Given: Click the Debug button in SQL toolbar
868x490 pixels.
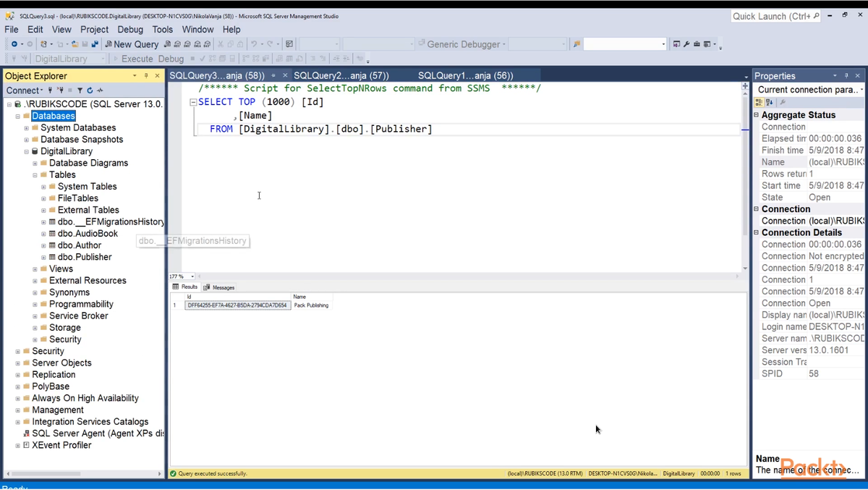Looking at the screenshot, I should tap(171, 59).
